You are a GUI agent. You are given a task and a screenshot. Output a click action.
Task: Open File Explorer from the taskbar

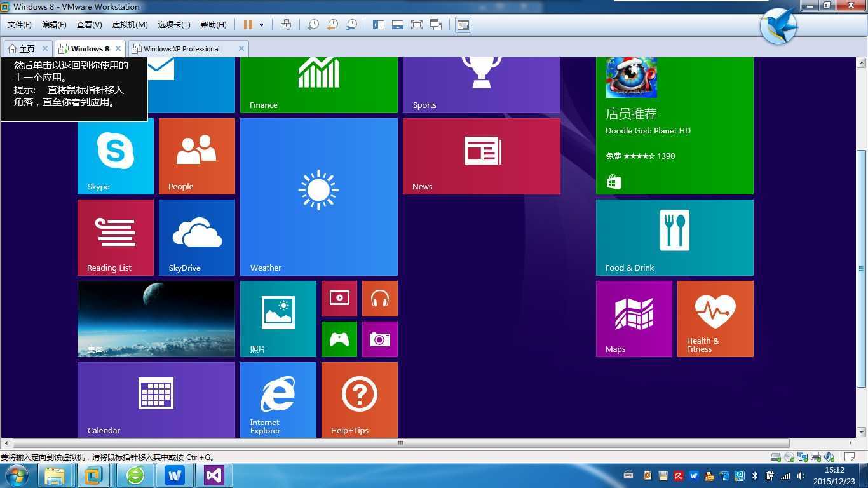pyautogui.click(x=55, y=475)
